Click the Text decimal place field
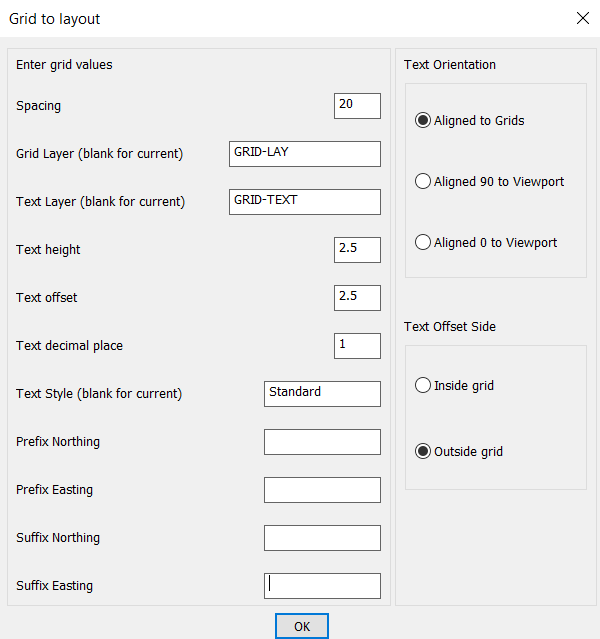 click(x=357, y=346)
